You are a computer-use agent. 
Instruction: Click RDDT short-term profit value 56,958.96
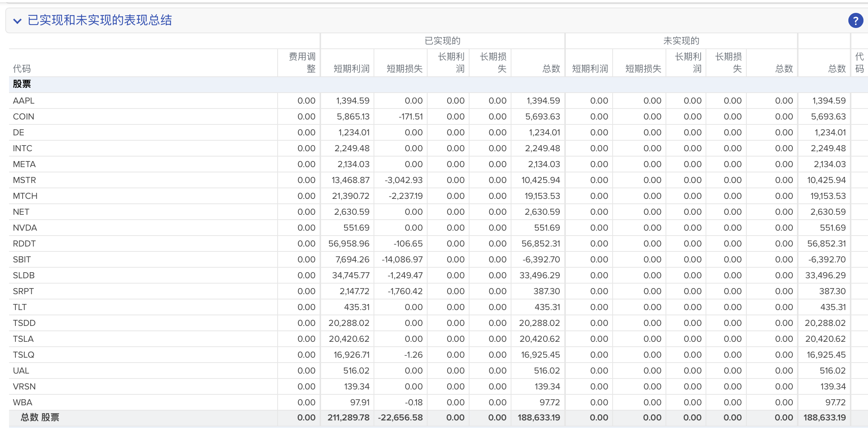348,243
